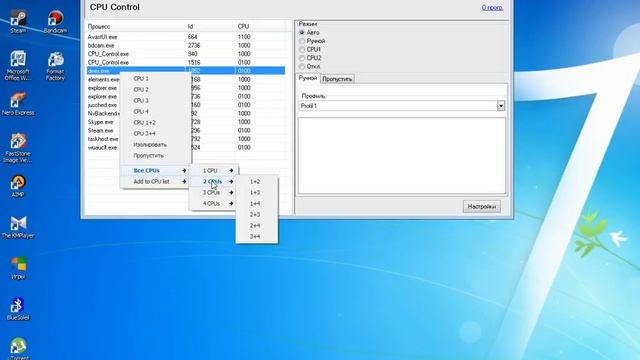Viewport: 640px width, 360px height.
Task: Select the FastStone Image Viewer desktop icon
Action: tap(18, 148)
